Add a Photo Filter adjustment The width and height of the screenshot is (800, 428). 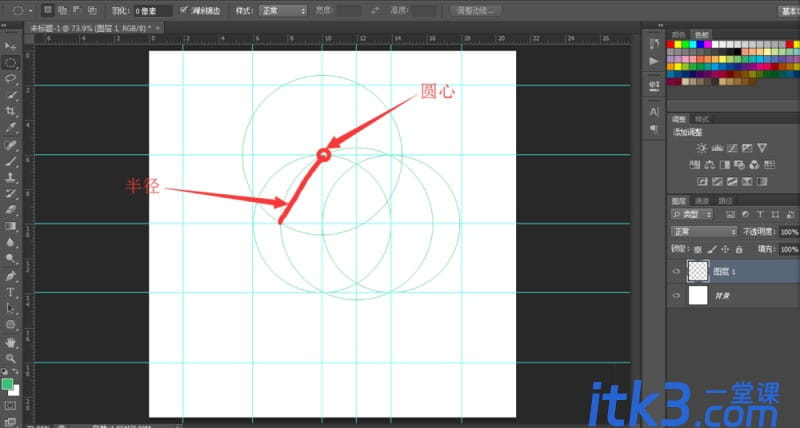point(740,165)
